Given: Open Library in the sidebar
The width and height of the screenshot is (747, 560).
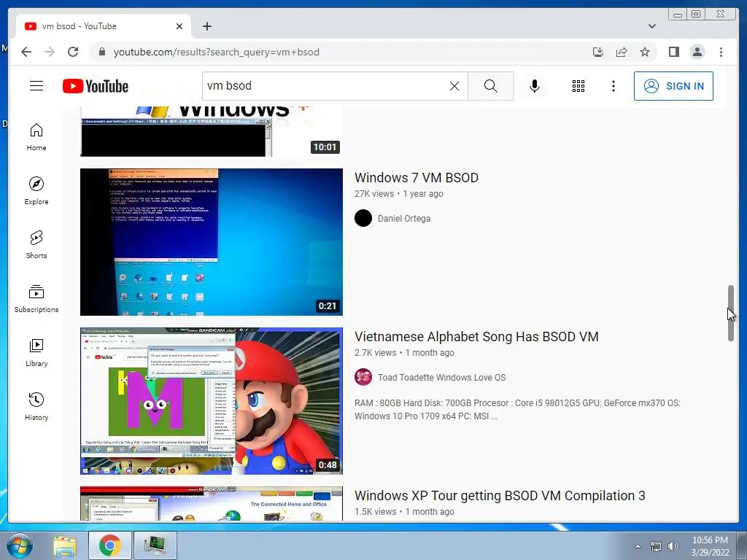Looking at the screenshot, I should coord(36,352).
